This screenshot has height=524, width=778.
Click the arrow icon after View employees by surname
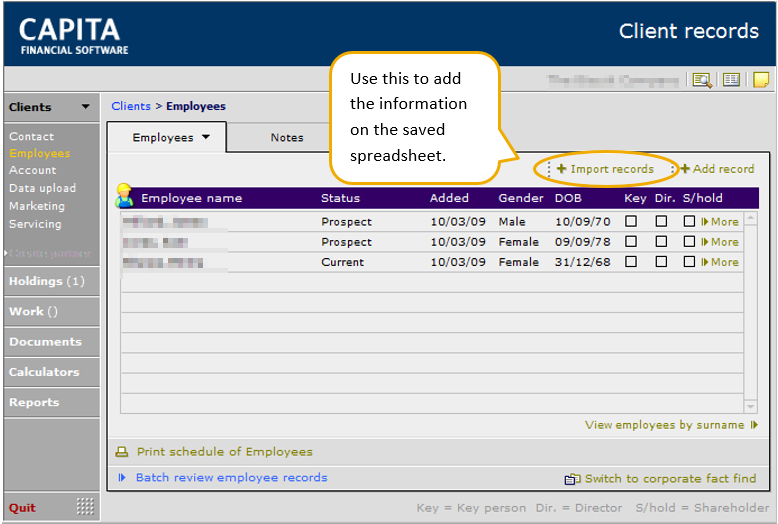coord(754,425)
